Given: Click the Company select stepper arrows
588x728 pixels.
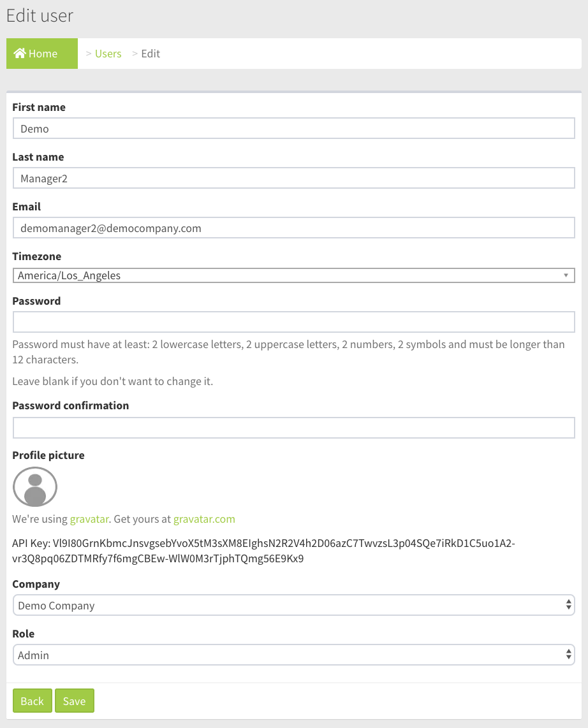Looking at the screenshot, I should point(568,606).
